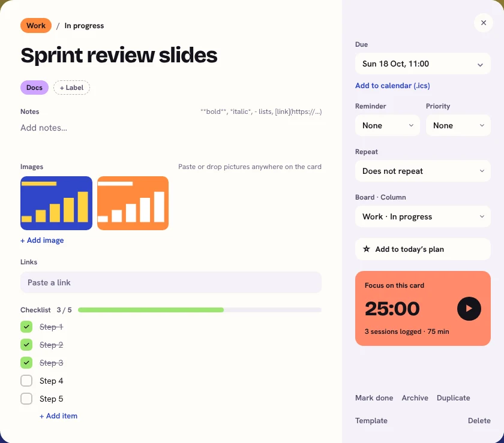Open the Reminder dropdown
This screenshot has width=504, height=443.
click(388, 125)
